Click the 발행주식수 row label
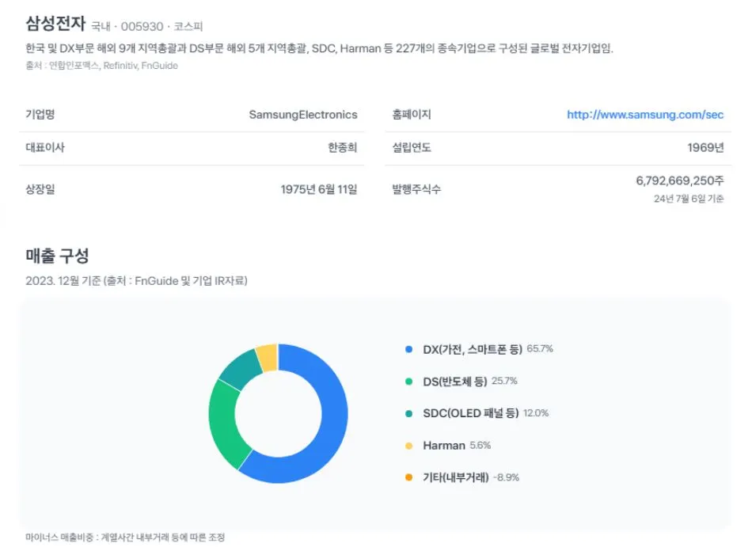Screen dimensions: 756x547 pyautogui.click(x=416, y=189)
